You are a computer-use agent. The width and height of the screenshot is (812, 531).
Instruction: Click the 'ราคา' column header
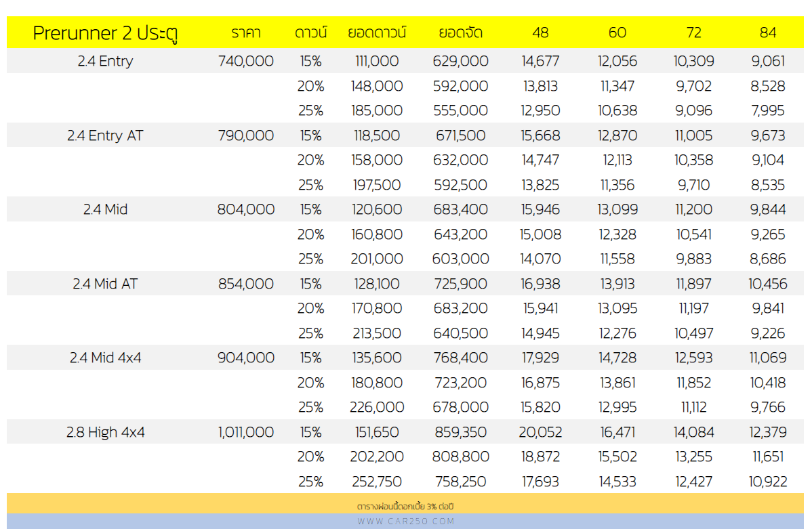point(246,33)
